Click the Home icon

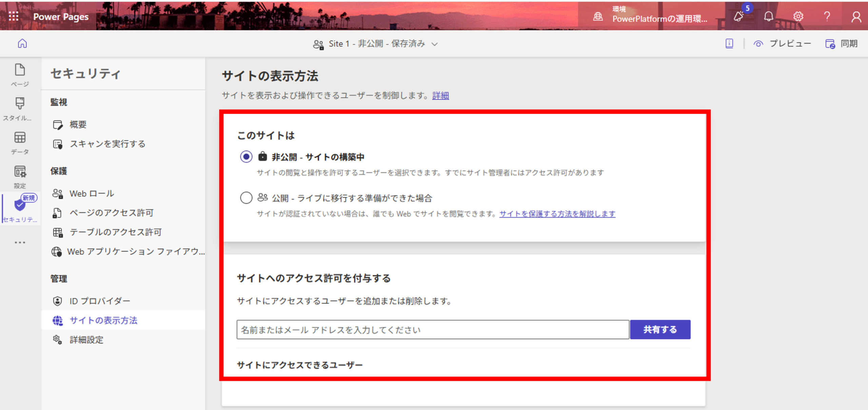22,44
